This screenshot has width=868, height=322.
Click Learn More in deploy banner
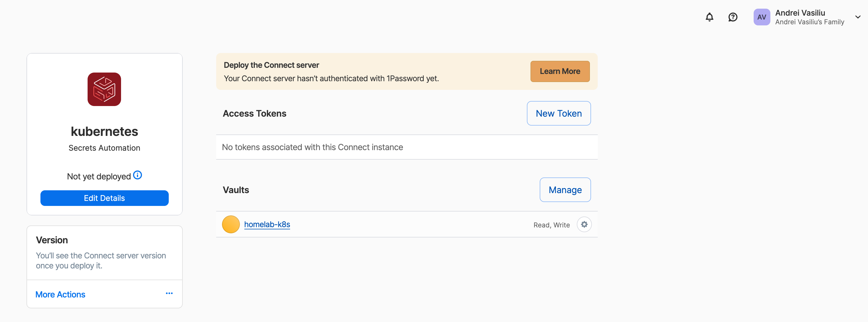560,71
